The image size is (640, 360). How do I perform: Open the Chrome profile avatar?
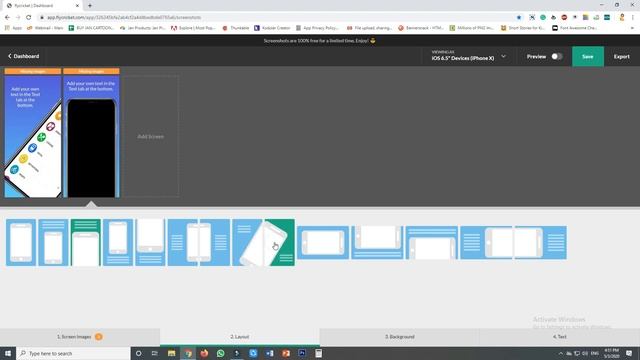click(x=622, y=17)
